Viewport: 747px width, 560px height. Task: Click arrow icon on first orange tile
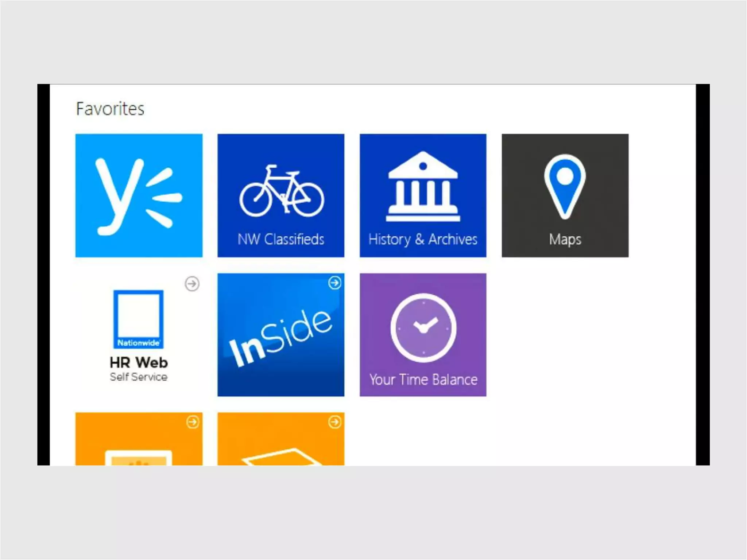click(x=193, y=422)
